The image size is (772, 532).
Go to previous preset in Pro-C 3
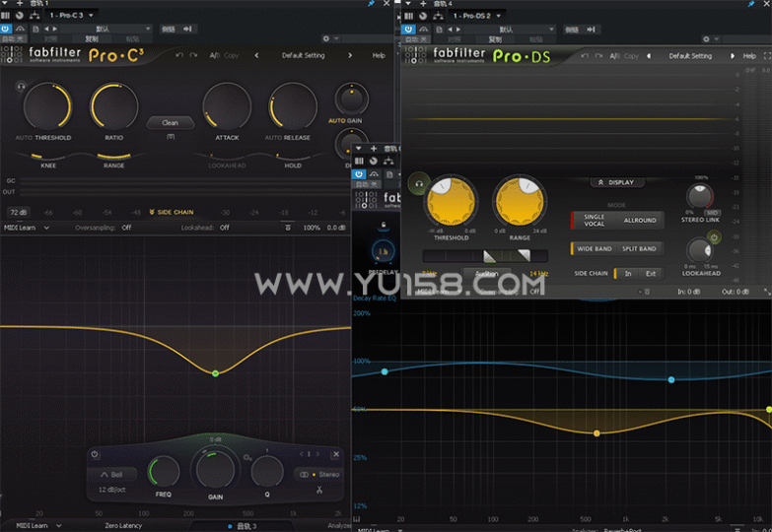256,55
